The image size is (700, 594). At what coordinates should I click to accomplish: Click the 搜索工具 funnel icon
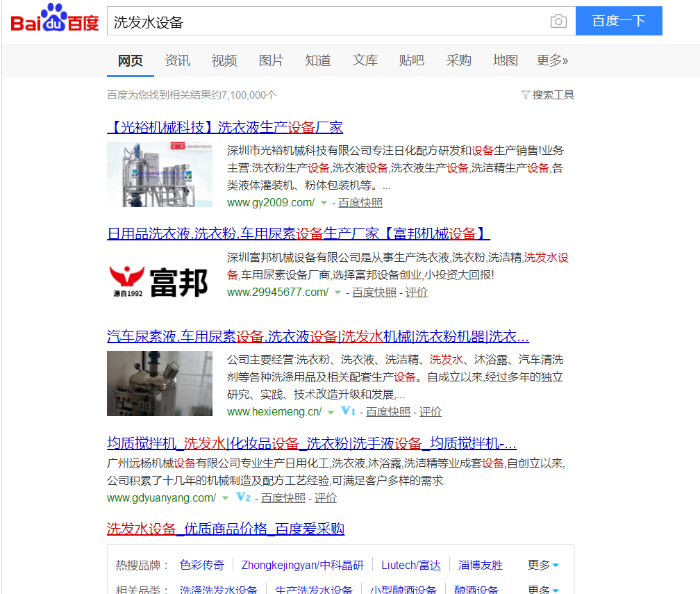coord(526,95)
